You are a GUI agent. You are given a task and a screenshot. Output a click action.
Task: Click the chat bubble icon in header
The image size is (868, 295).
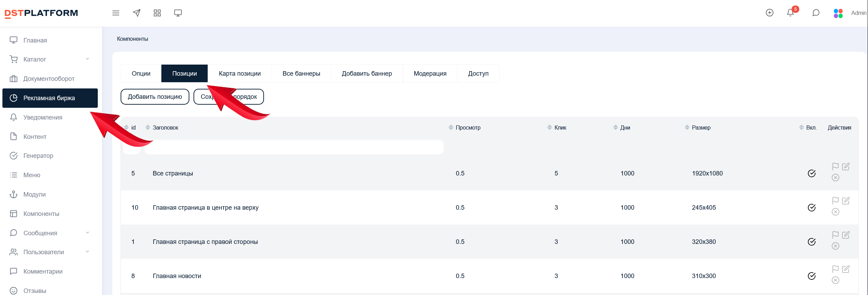coord(816,13)
